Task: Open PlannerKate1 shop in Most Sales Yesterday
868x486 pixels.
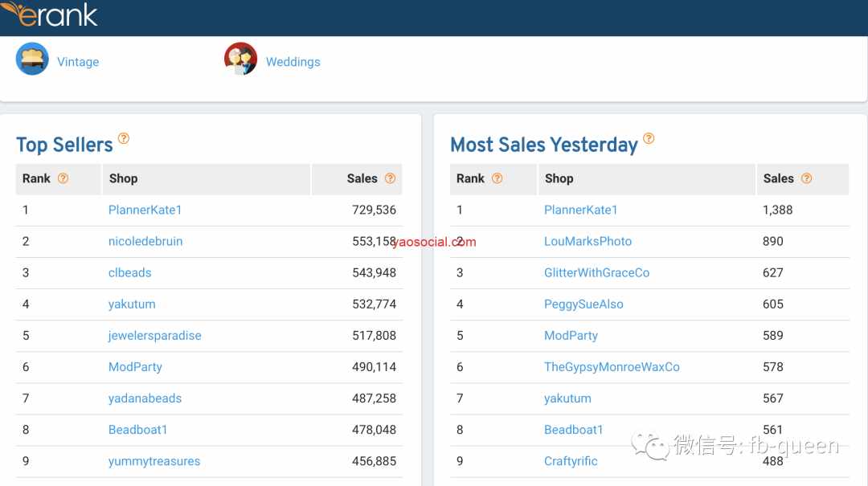Action: point(581,210)
